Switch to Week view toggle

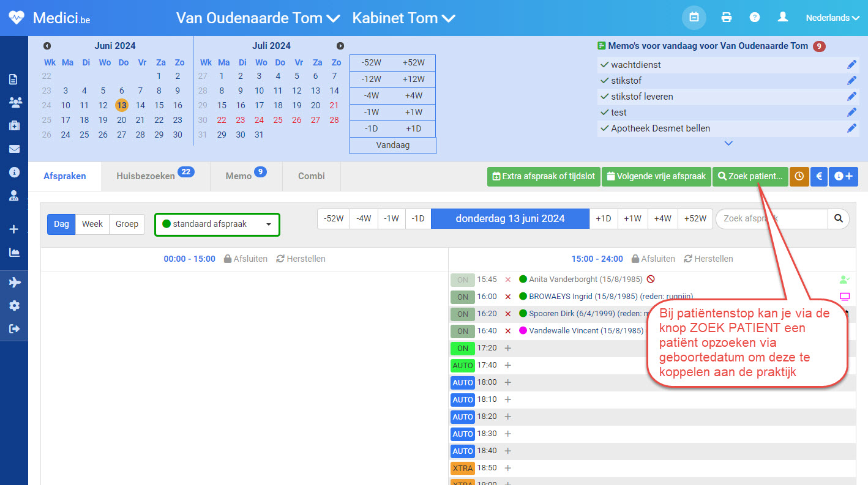click(x=92, y=224)
